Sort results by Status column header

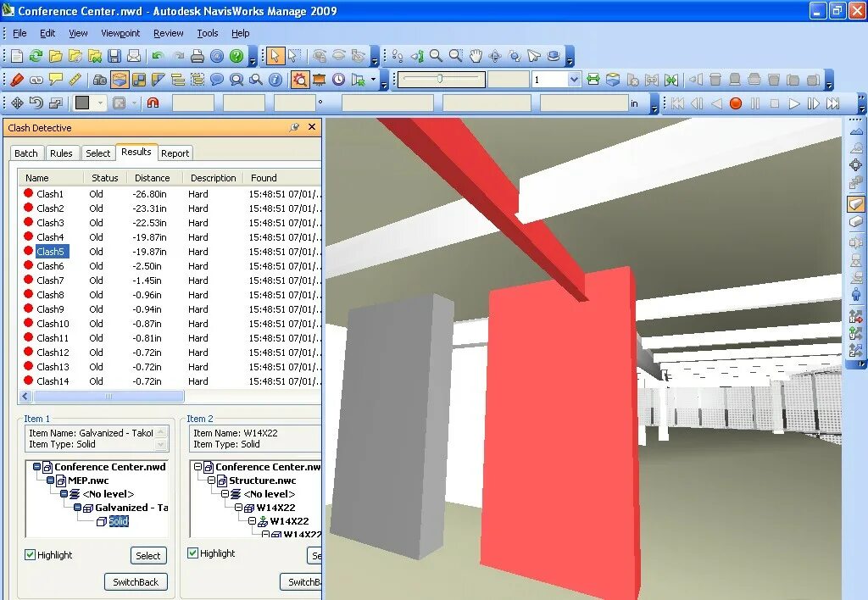coord(104,178)
